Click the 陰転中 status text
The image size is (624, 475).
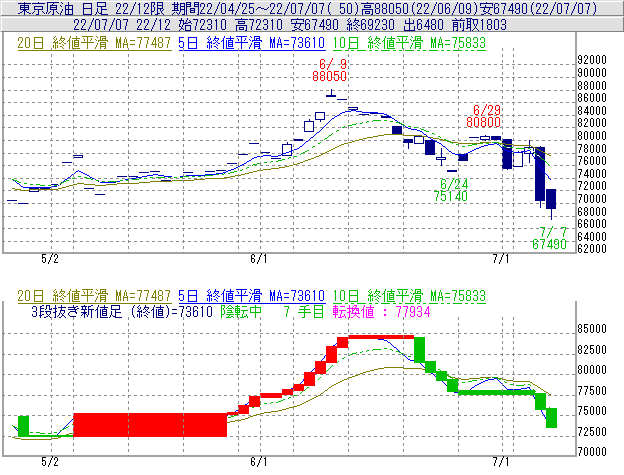pyautogui.click(x=241, y=311)
